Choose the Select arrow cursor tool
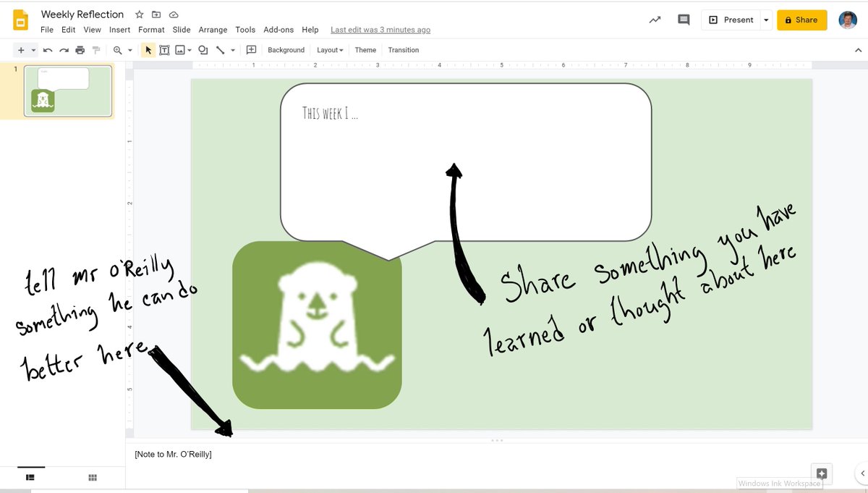Viewport: 868px width, 493px height. tap(148, 50)
